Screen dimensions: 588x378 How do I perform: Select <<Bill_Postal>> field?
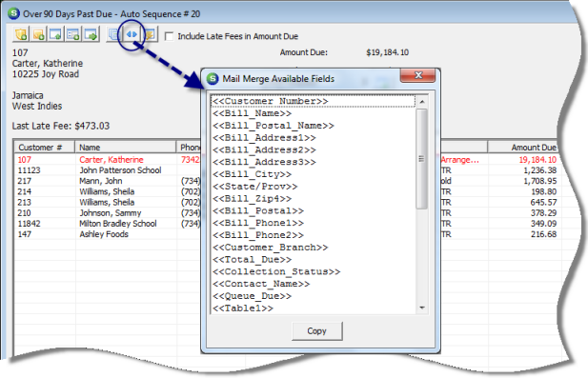click(x=314, y=210)
